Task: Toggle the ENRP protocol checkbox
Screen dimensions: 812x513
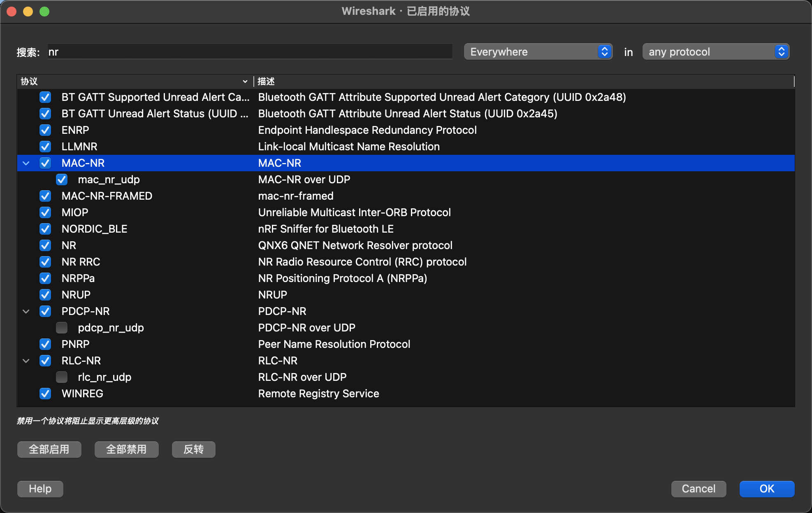Action: coord(45,130)
